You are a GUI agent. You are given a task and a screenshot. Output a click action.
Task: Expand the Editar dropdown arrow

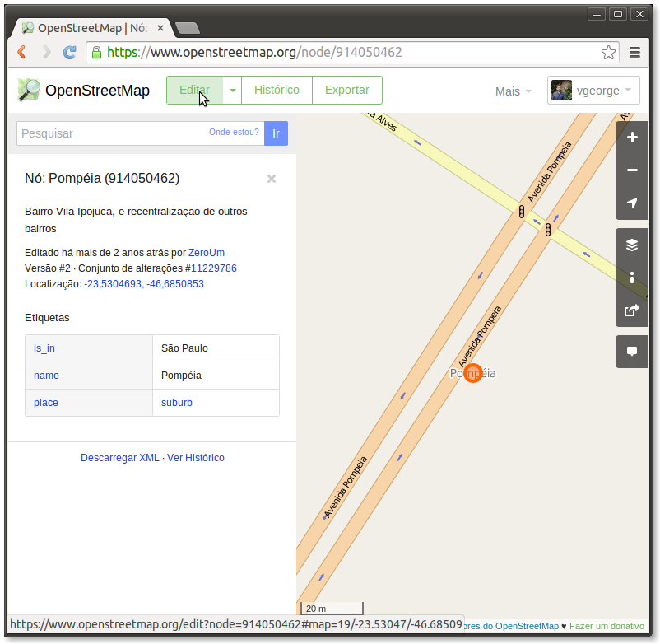(x=232, y=90)
